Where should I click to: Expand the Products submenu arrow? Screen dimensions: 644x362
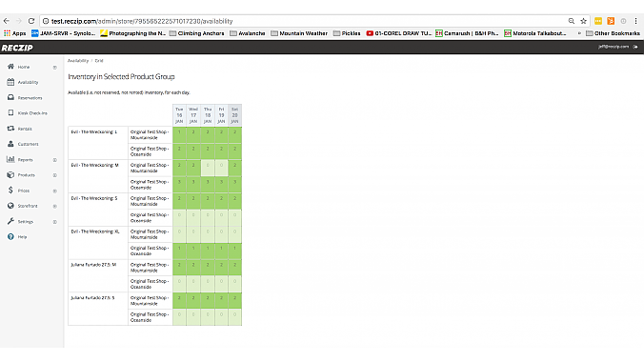click(x=54, y=175)
